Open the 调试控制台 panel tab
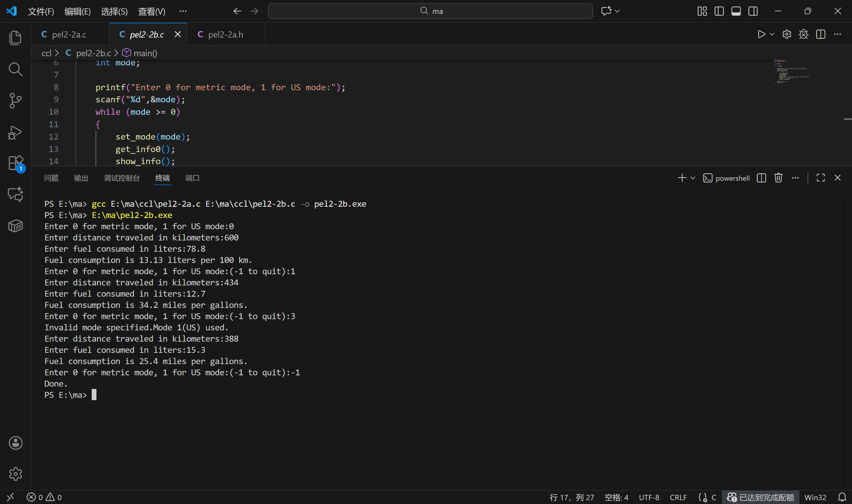 [x=122, y=178]
